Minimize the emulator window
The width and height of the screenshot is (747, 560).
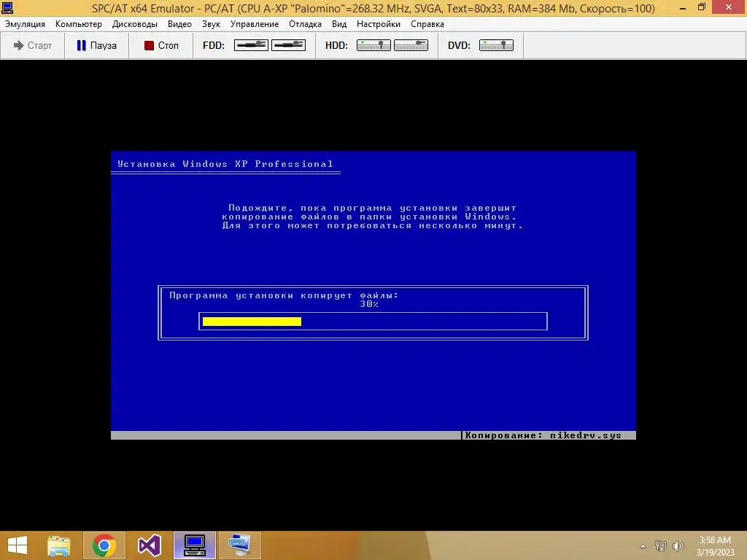point(683,7)
